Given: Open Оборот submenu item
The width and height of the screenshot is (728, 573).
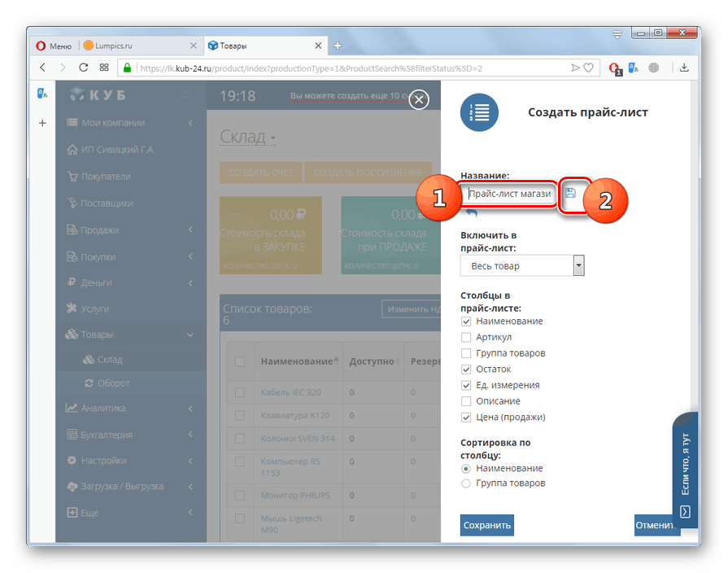Looking at the screenshot, I should click(x=131, y=383).
